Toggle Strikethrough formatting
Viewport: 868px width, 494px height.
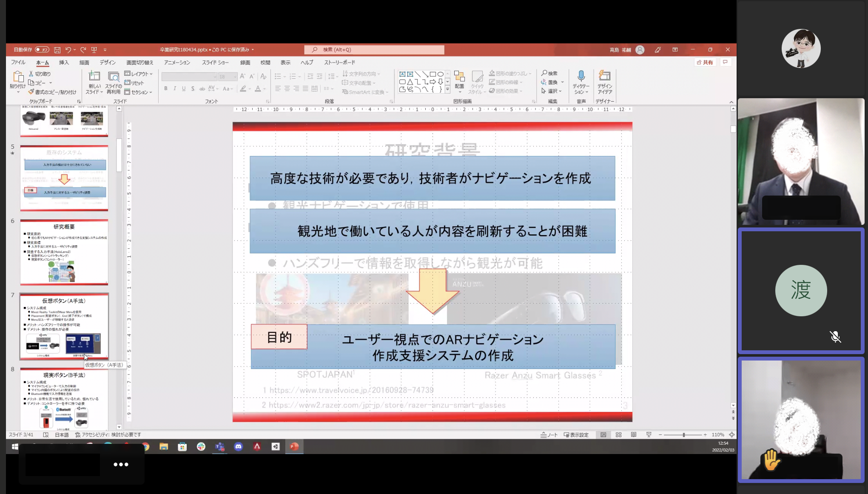click(202, 88)
